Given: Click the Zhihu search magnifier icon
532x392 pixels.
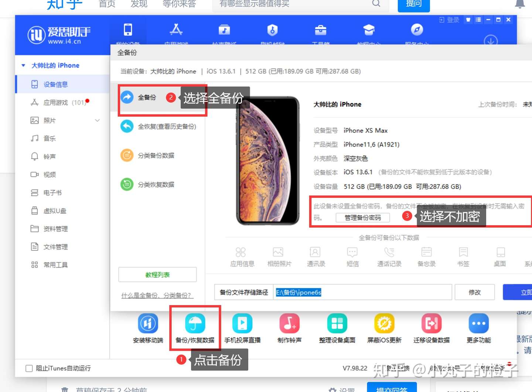Looking at the screenshot, I should (376, 3).
